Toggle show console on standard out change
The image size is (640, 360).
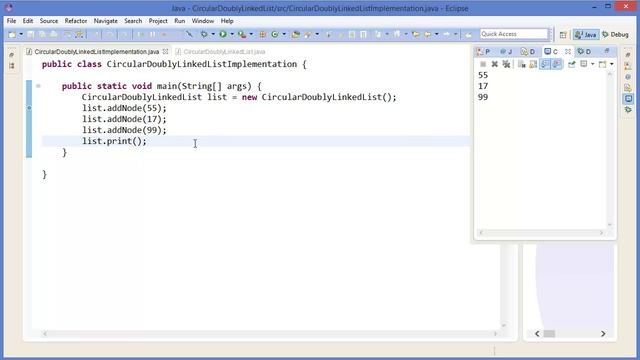(x=545, y=64)
